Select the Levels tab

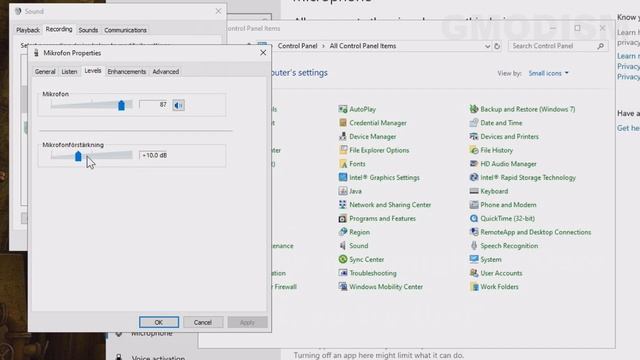pos(93,71)
